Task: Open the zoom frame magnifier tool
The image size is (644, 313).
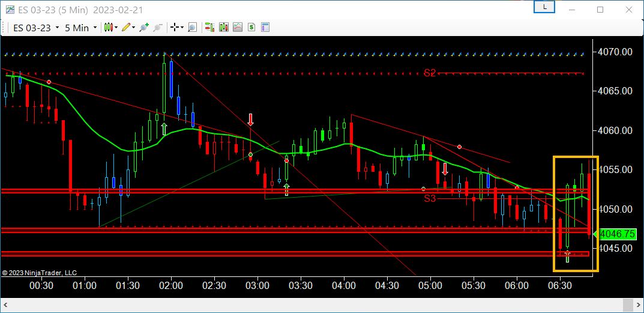Action: click(192, 28)
